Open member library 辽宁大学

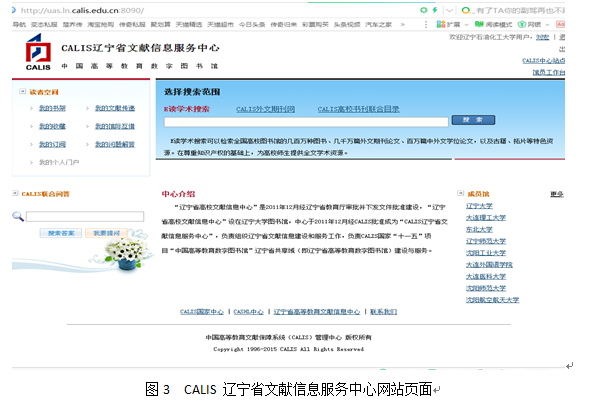479,206
